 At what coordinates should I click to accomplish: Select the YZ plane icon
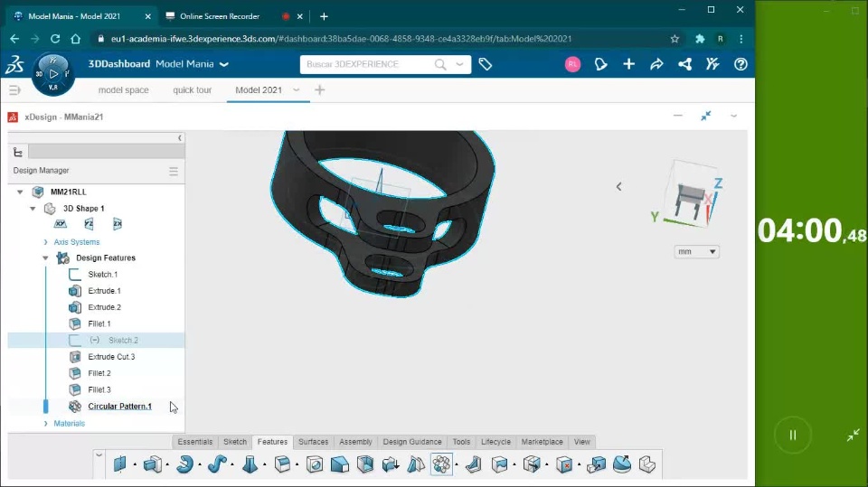pos(89,224)
